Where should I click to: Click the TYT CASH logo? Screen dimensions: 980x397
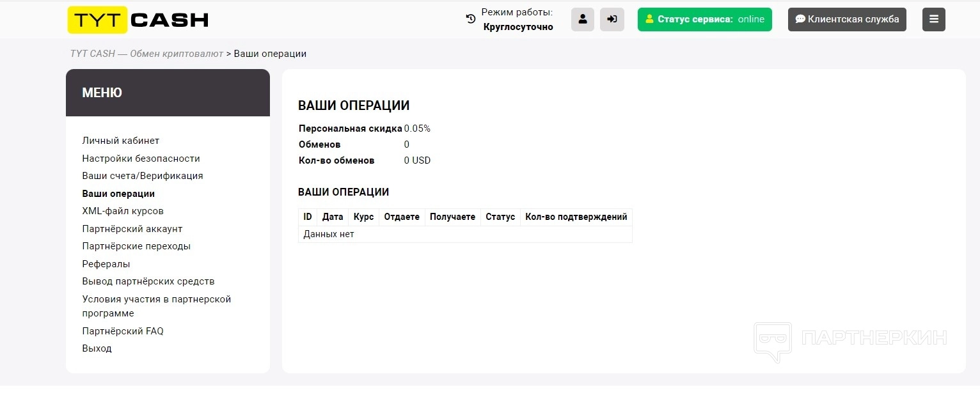tap(138, 20)
